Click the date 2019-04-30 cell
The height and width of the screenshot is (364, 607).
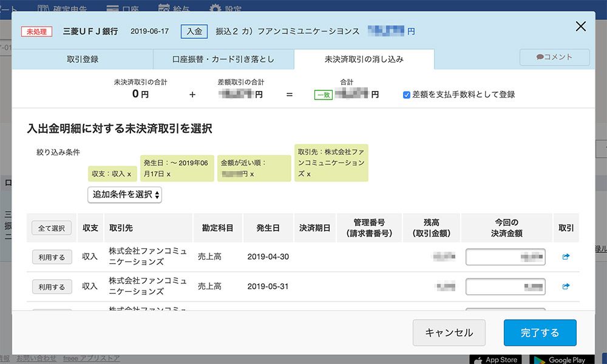tap(268, 257)
